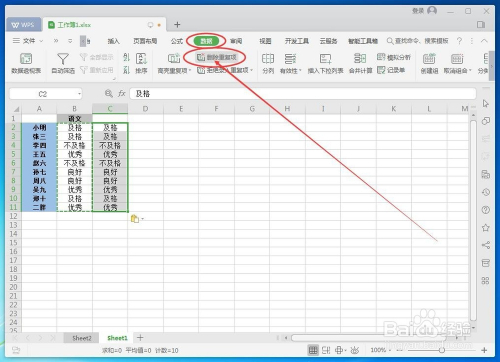Click the 合并计算 consolidate icon
Image resolution: width=500 pixels, height=362 pixels.
[x=360, y=63]
